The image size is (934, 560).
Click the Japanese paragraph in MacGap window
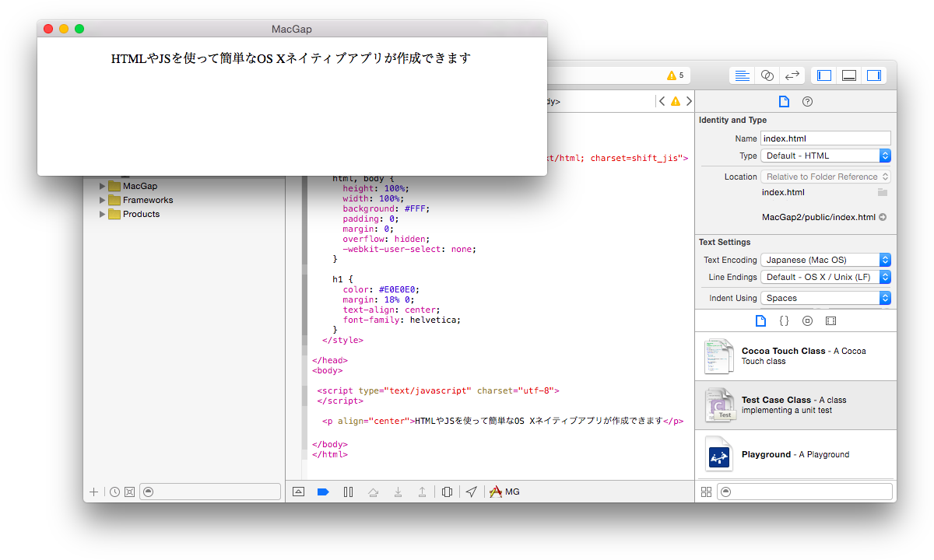pos(291,58)
